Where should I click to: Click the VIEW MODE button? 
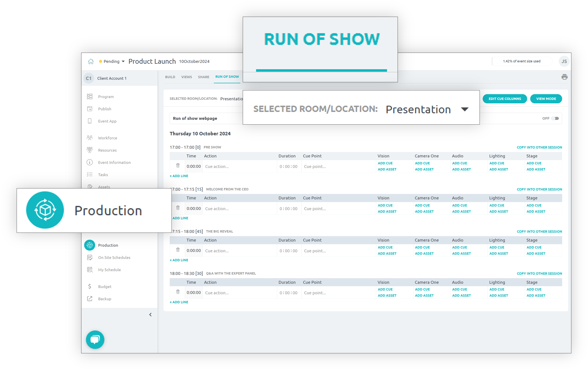(x=546, y=99)
